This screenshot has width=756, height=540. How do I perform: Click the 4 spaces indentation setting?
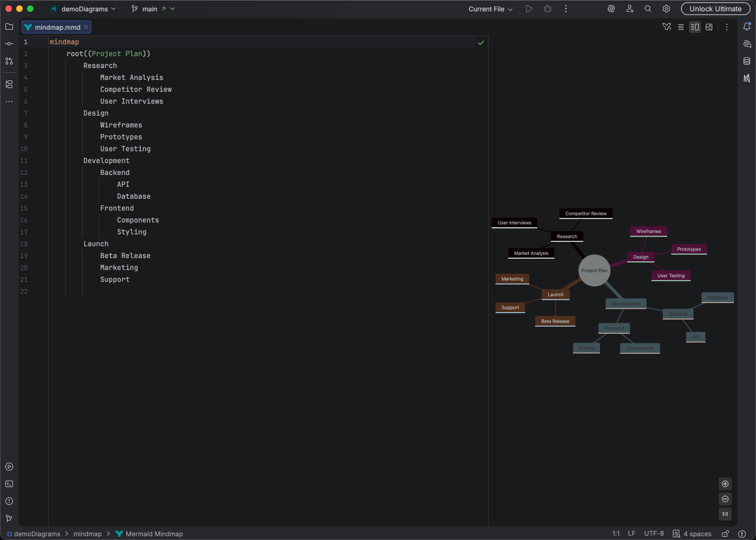698,534
